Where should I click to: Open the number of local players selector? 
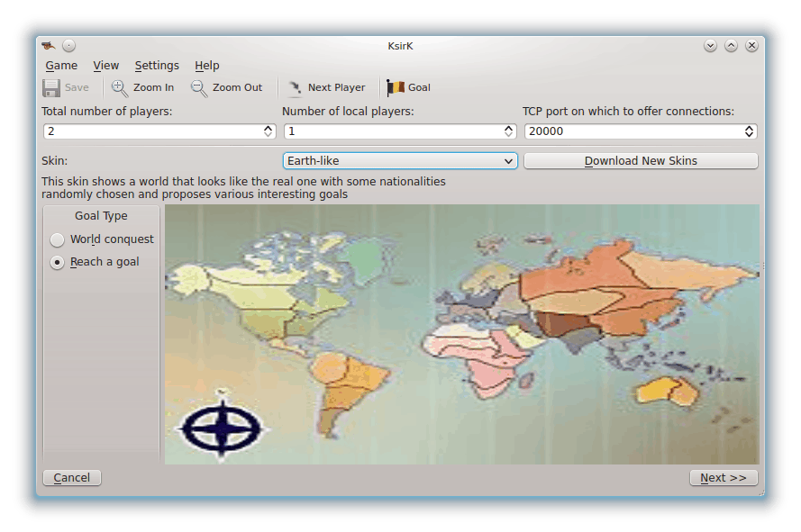pos(507,130)
